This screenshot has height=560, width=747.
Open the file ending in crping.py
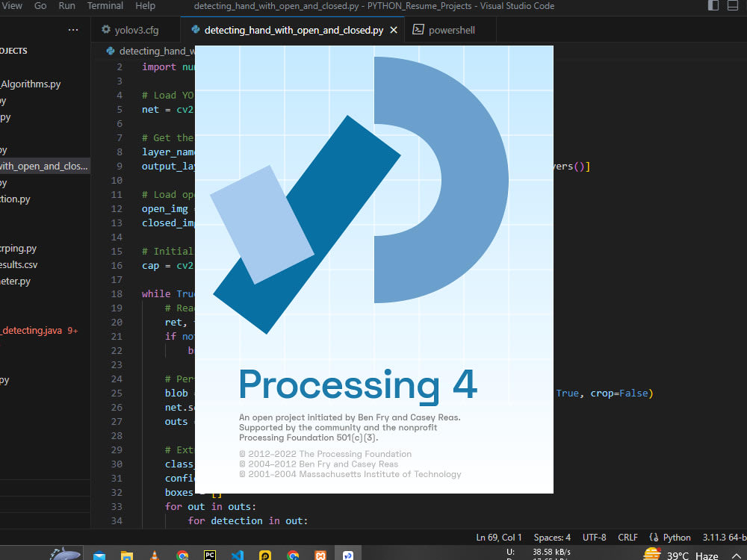tap(18, 249)
